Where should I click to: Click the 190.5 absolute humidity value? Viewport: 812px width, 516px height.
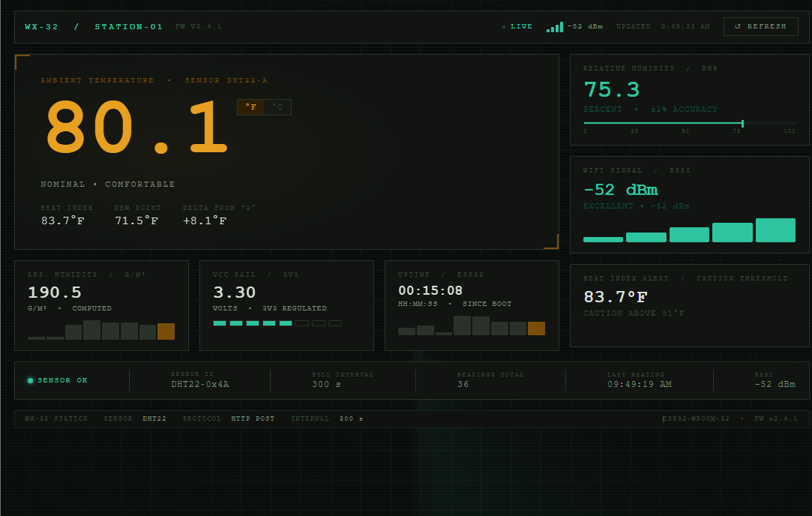55,292
